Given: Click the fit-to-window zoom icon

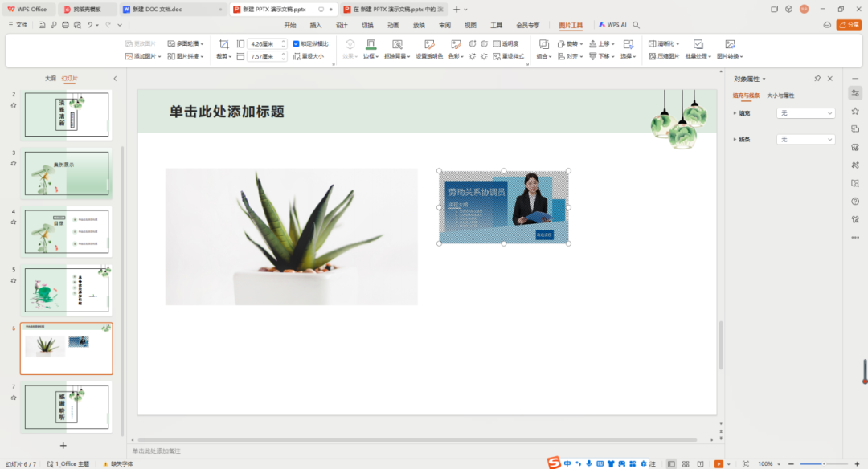Looking at the screenshot, I should pyautogui.click(x=746, y=464).
